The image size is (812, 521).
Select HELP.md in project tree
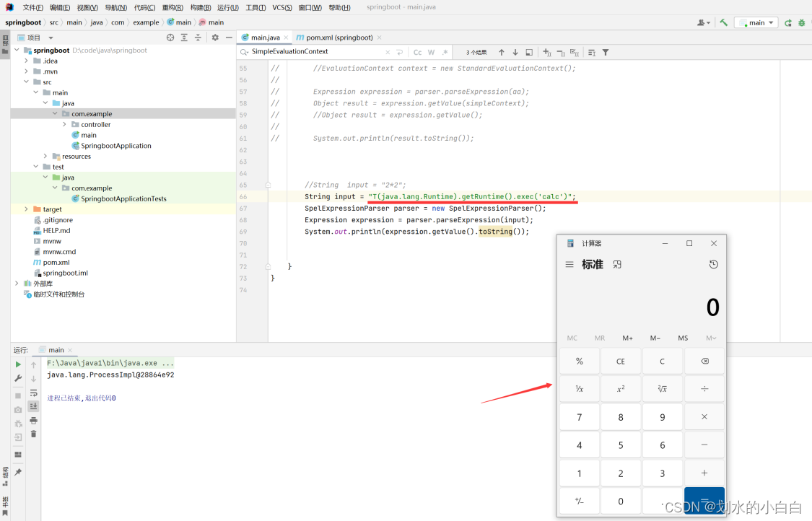coord(52,230)
